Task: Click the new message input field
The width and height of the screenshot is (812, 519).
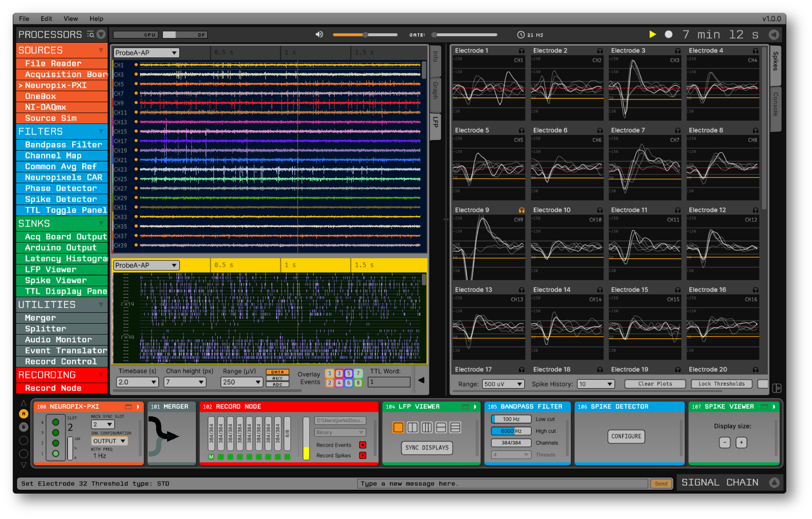Action: [502, 483]
